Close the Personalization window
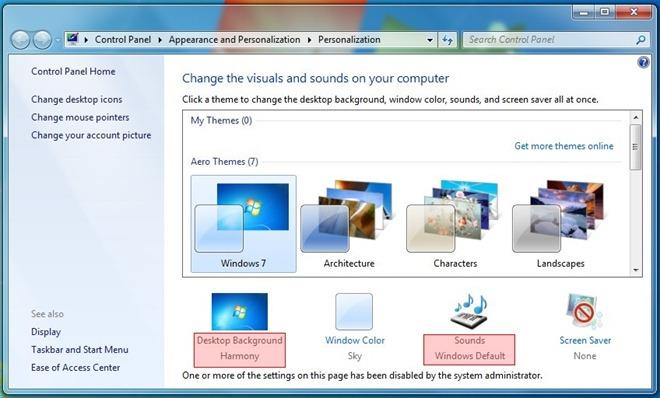Image resolution: width=660 pixels, height=398 pixels. point(633,12)
